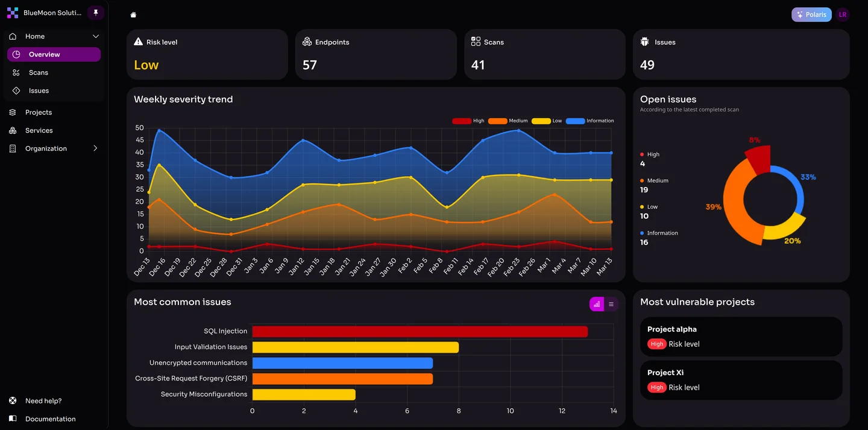Launch the Polaris assistant button
This screenshot has height=430, width=868.
[x=811, y=15]
